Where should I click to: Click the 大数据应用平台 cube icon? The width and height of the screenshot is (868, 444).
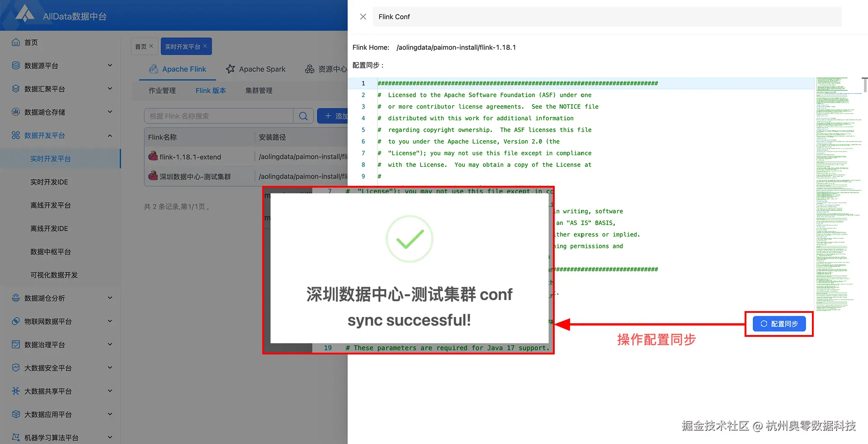coord(16,414)
